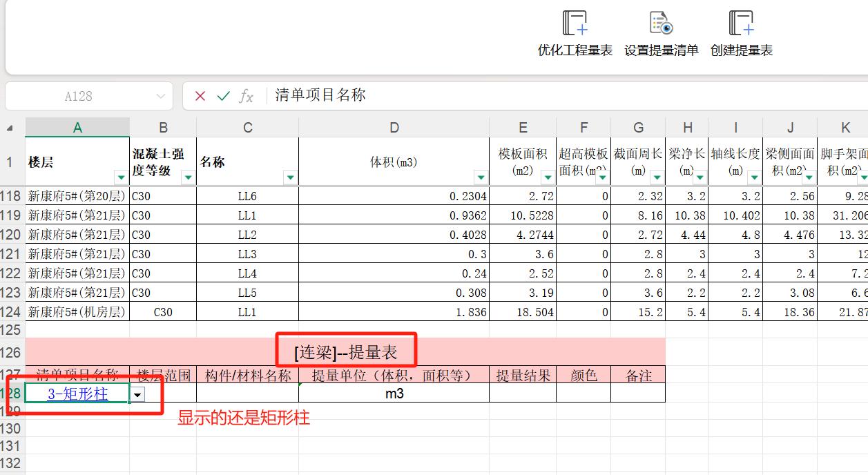
Task: Open the 体积(m3) filter dropdown
Action: 480,178
